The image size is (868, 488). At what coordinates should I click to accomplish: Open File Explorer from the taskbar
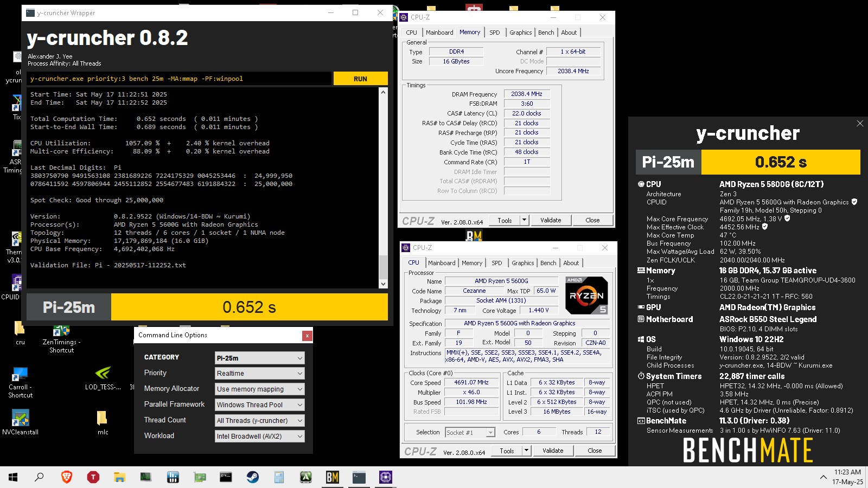119,477
